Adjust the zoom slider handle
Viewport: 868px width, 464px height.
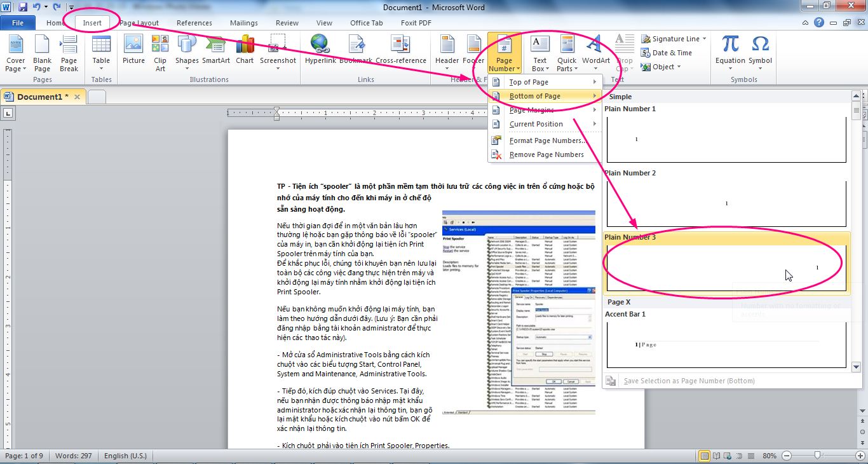tap(817, 456)
